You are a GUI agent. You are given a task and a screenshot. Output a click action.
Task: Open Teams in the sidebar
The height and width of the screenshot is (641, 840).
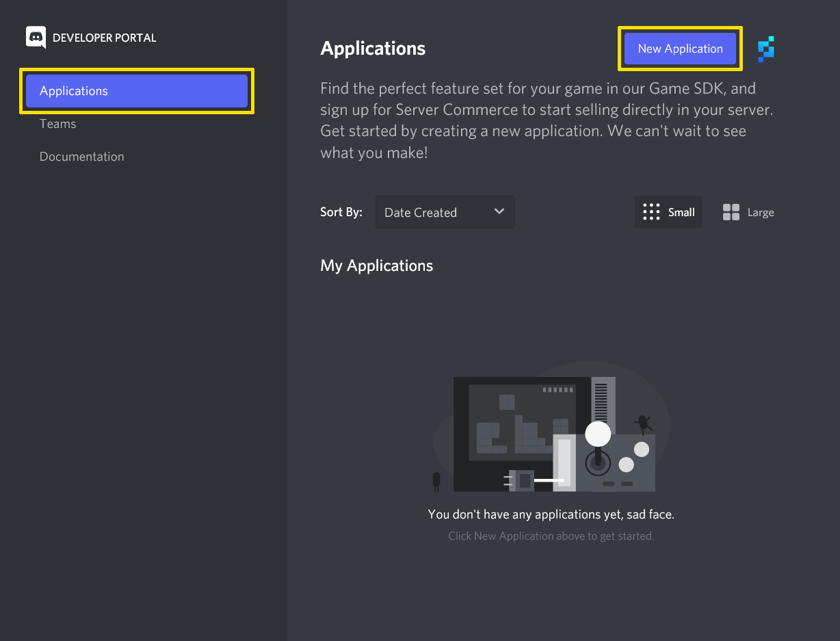point(58,124)
